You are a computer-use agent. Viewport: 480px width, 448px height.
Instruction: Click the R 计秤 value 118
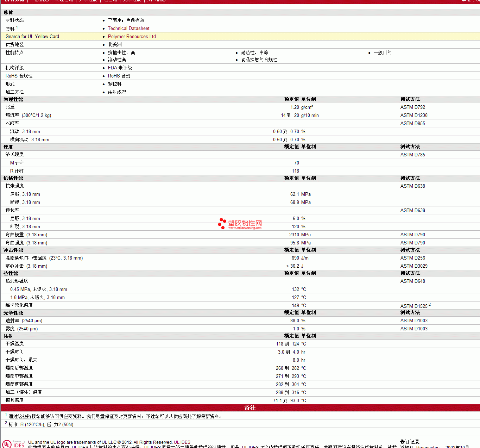click(296, 171)
